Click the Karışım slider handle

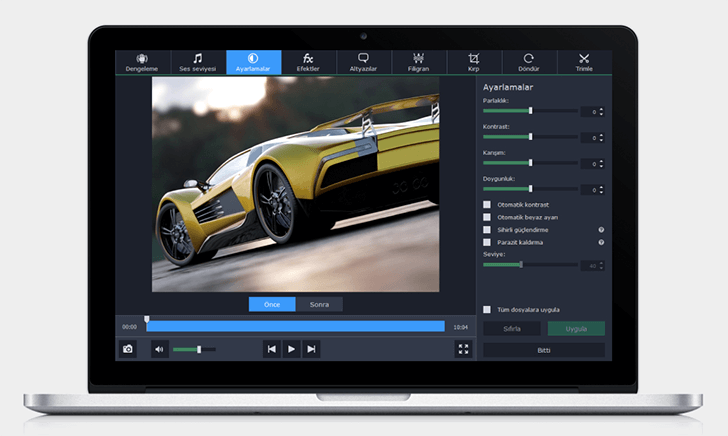(x=531, y=163)
